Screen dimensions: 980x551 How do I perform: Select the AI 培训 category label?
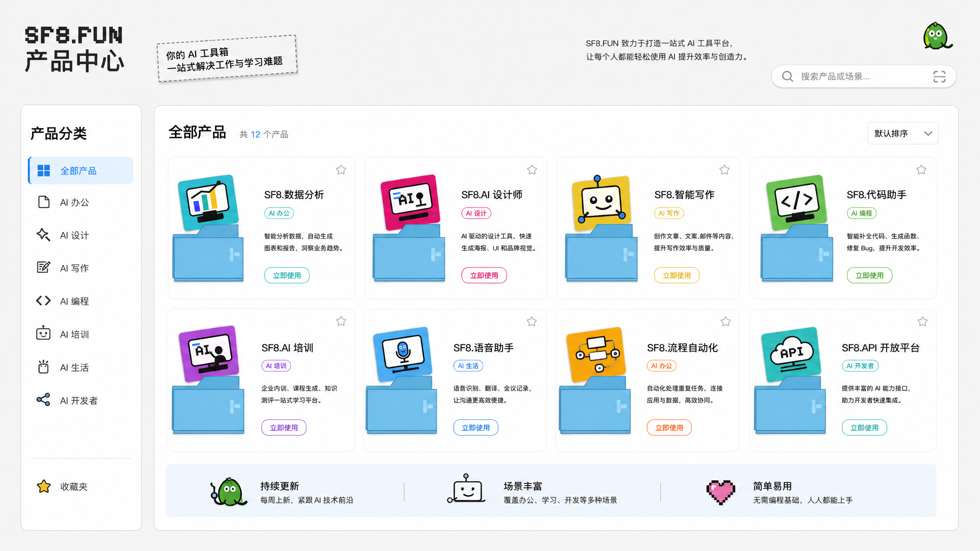point(75,334)
